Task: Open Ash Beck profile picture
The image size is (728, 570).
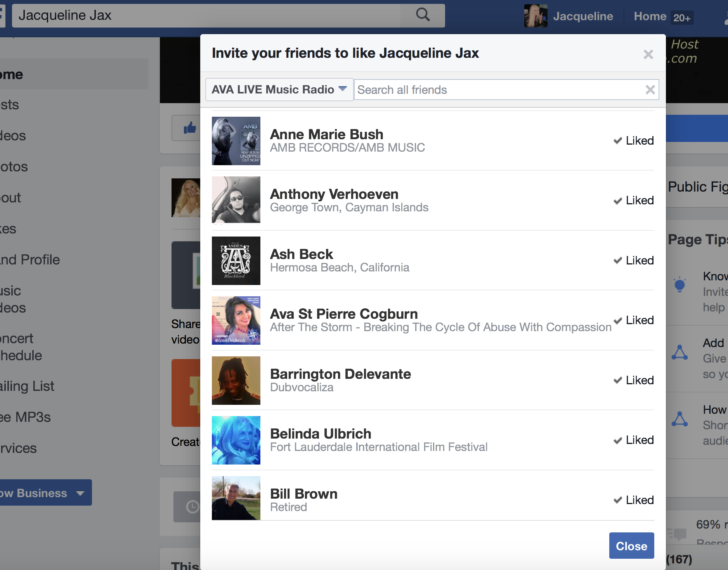Action: click(x=236, y=261)
